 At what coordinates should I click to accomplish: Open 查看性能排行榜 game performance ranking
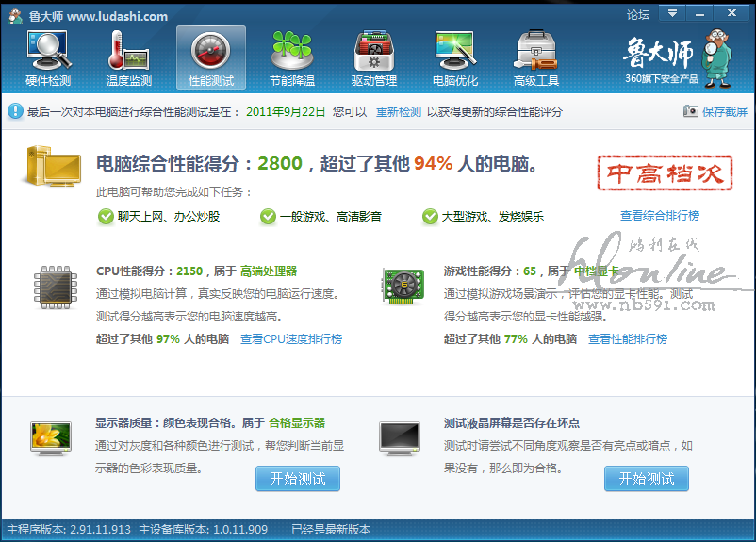(x=627, y=339)
